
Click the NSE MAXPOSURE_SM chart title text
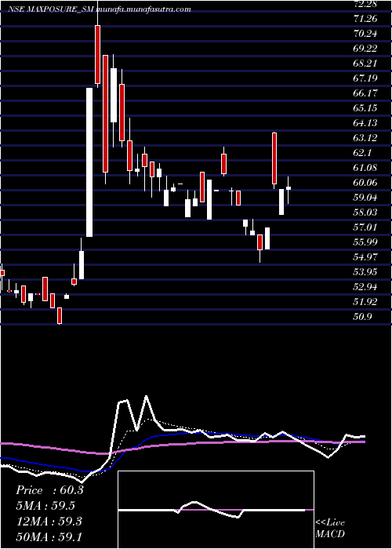coord(51,9)
